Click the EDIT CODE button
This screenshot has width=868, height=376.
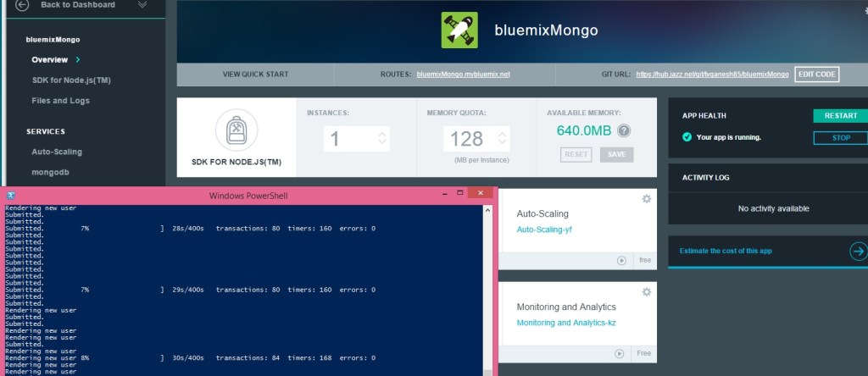click(x=817, y=75)
